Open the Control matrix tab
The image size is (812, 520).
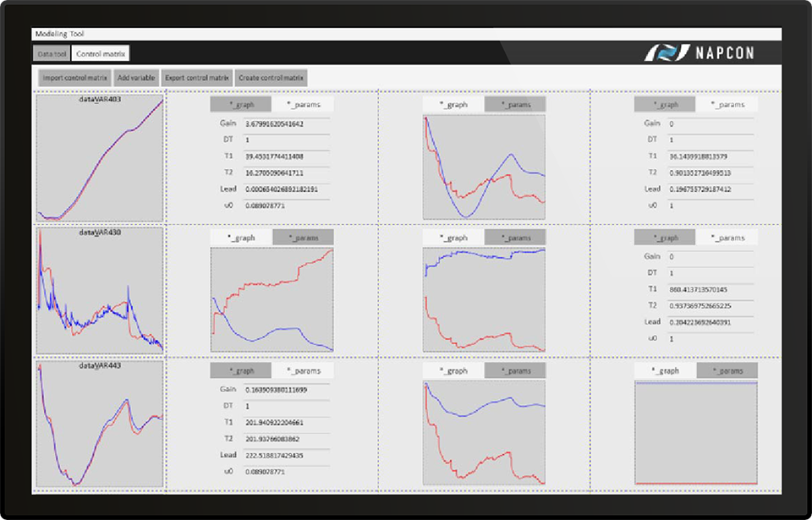101,53
